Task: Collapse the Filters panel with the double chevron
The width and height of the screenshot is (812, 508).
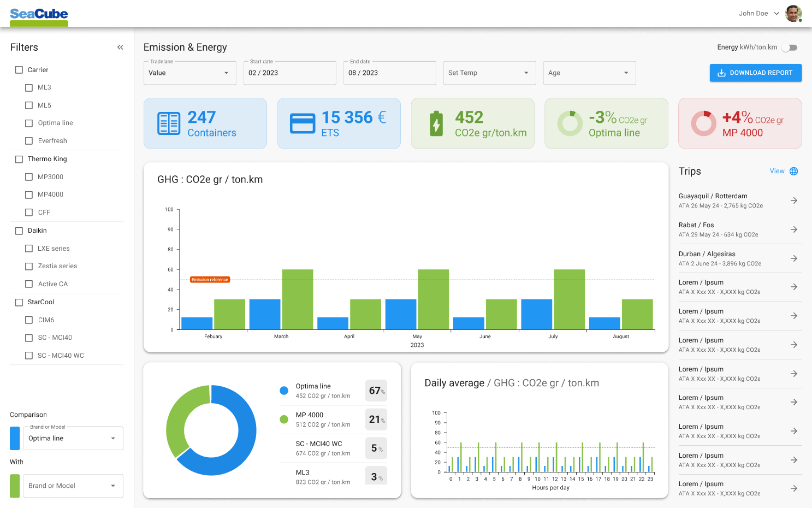Action: [x=120, y=48]
